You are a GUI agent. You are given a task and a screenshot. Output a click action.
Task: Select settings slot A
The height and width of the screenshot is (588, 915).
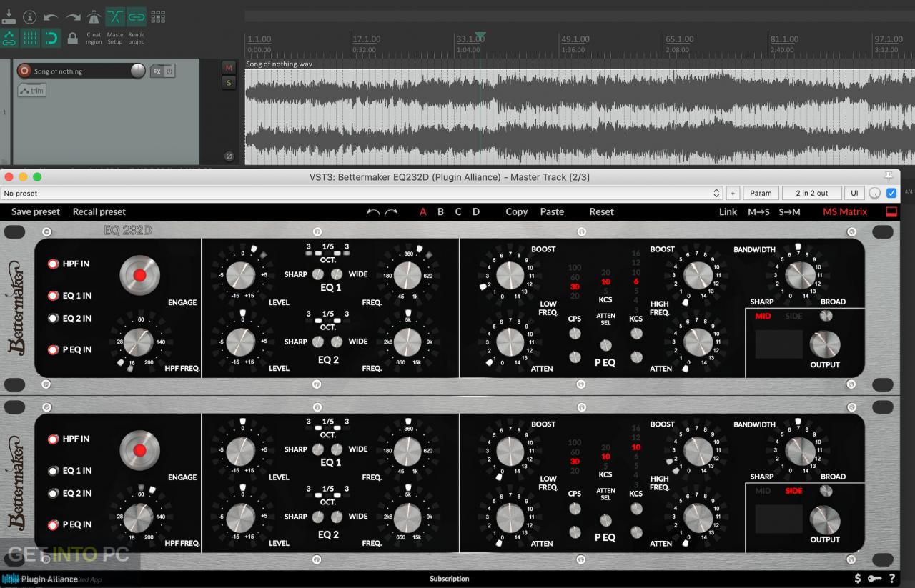click(423, 211)
